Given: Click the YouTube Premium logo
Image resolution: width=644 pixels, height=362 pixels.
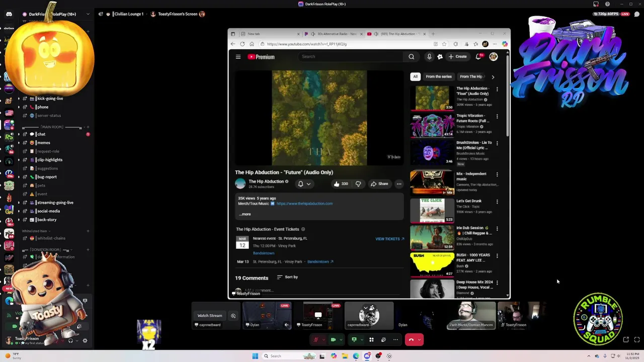Looking at the screenshot, I should 261,57.
